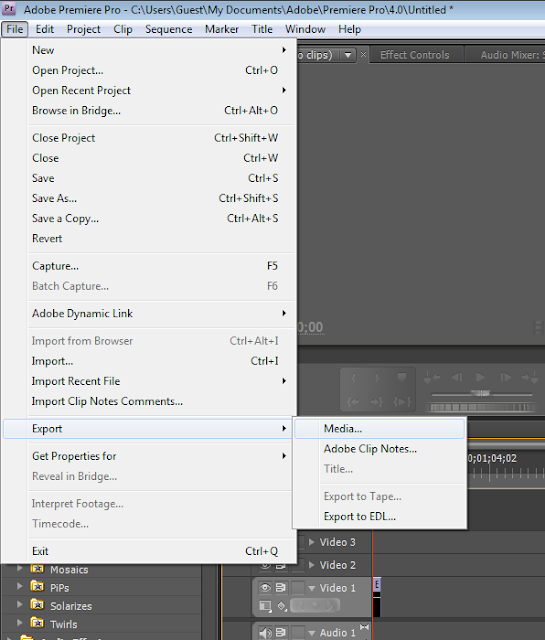The image size is (545, 640).
Task: Choose Adobe Clip Notes... export option
Action: tap(379, 449)
